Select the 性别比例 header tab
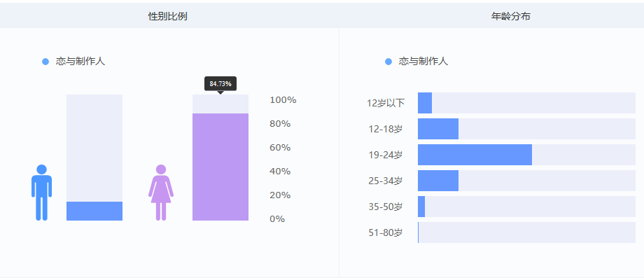Viewport: 644px width, 278px height. tap(168, 16)
